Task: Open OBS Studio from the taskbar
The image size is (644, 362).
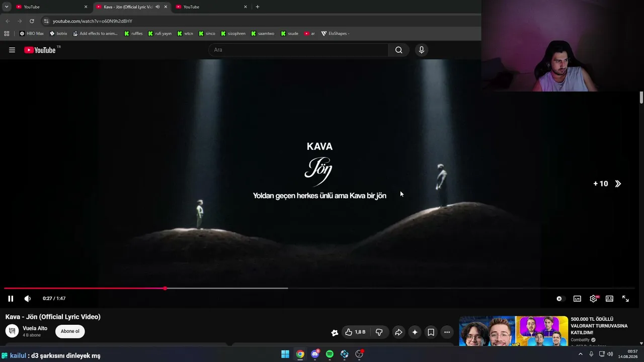Action: [359, 354]
